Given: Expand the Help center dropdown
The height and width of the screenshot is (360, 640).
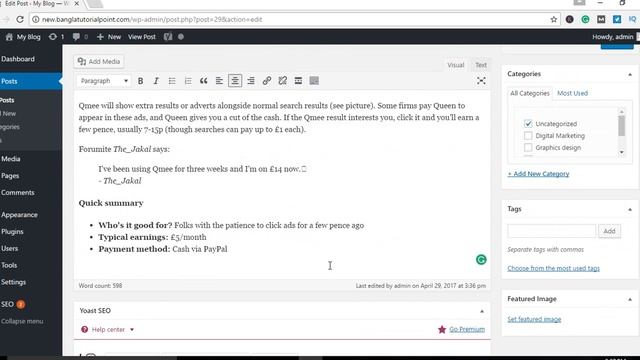Looking at the screenshot, I should coord(108,329).
